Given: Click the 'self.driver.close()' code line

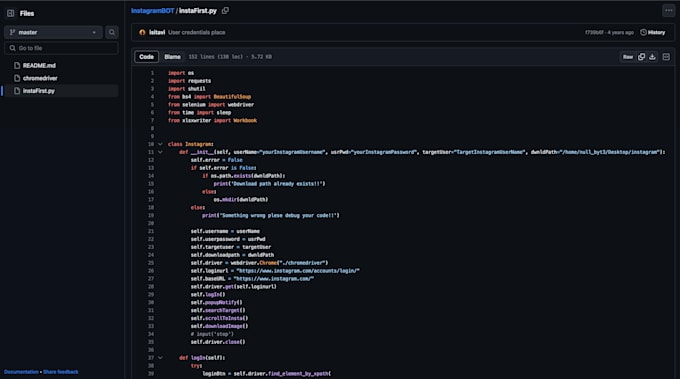Looking at the screenshot, I should click(x=218, y=342).
